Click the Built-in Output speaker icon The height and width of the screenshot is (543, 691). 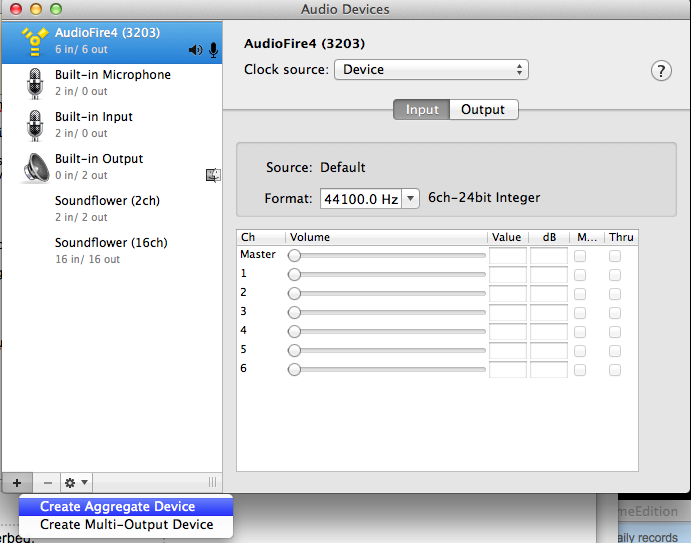[x=36, y=167]
